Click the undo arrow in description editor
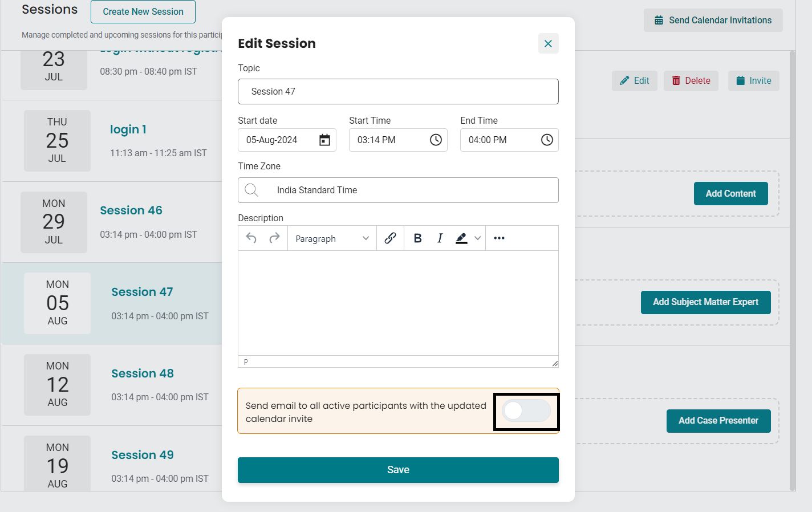The image size is (812, 512). click(x=251, y=238)
